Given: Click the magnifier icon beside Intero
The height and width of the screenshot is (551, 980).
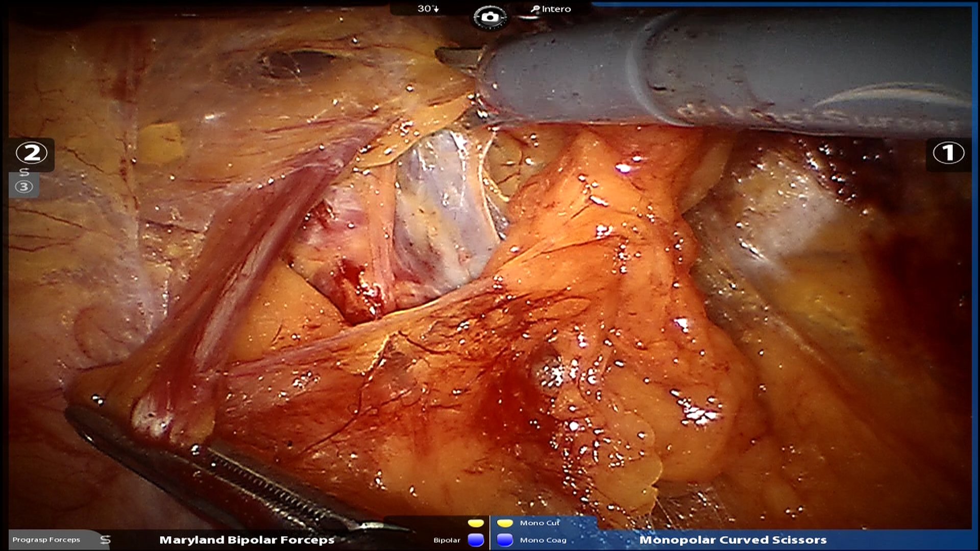Looking at the screenshot, I should click(535, 9).
